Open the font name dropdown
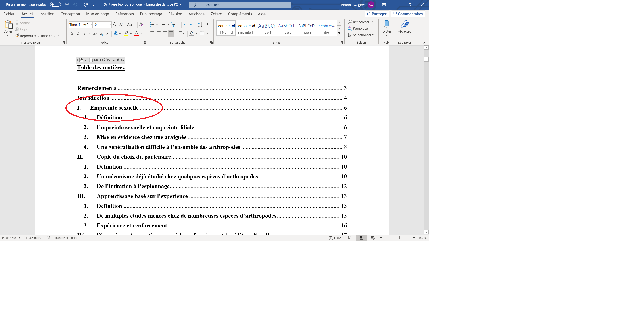The image size is (644, 329). click(x=91, y=25)
